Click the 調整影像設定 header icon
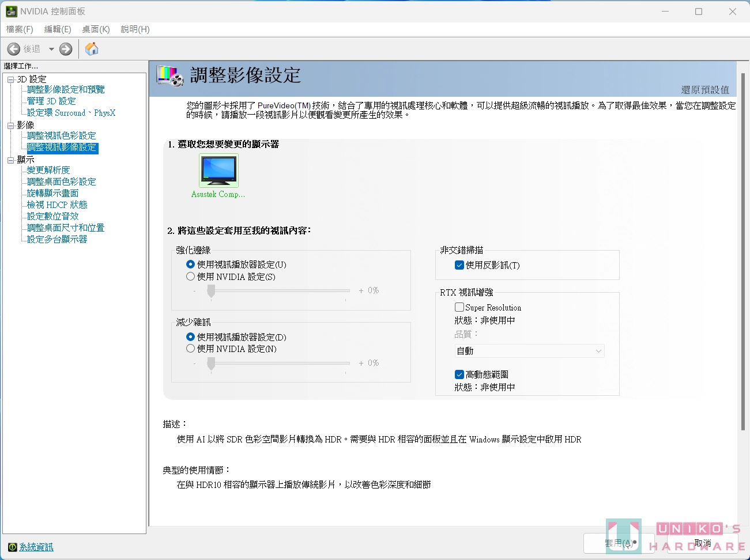This screenshot has height=560, width=750. pos(170,76)
